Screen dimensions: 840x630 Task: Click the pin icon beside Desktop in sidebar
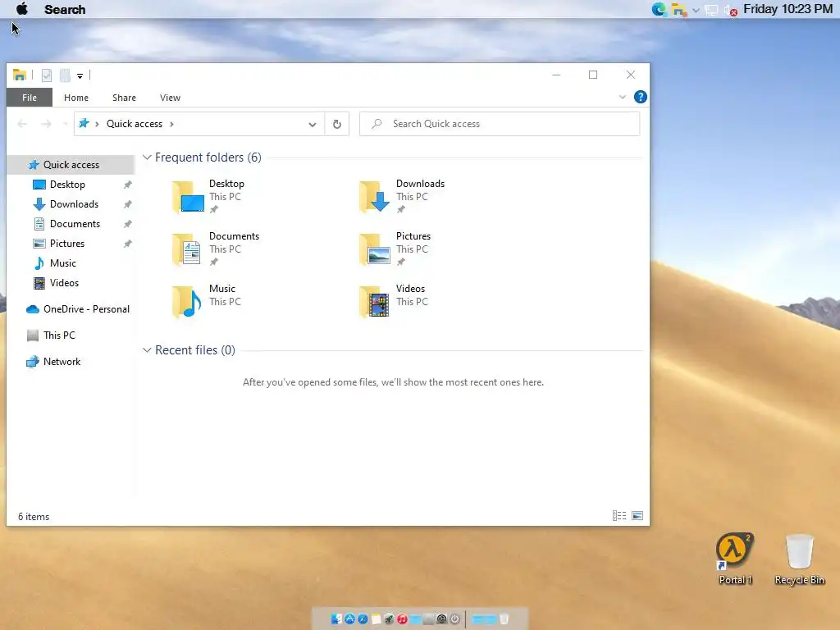pos(127,185)
